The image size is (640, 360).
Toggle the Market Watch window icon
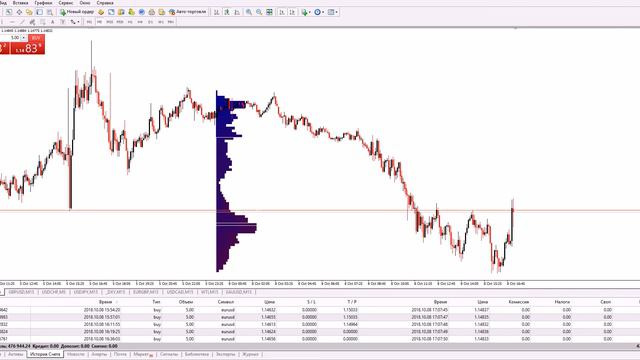coord(9,12)
